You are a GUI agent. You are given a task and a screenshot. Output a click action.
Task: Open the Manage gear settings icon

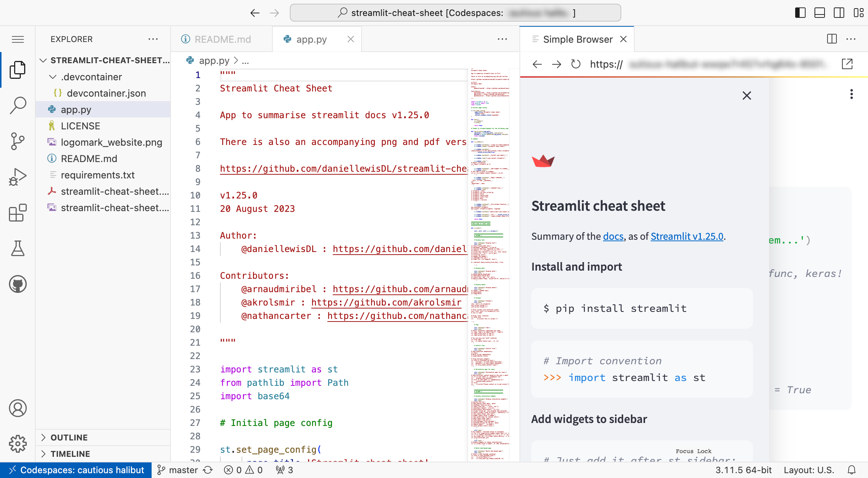tap(17, 444)
